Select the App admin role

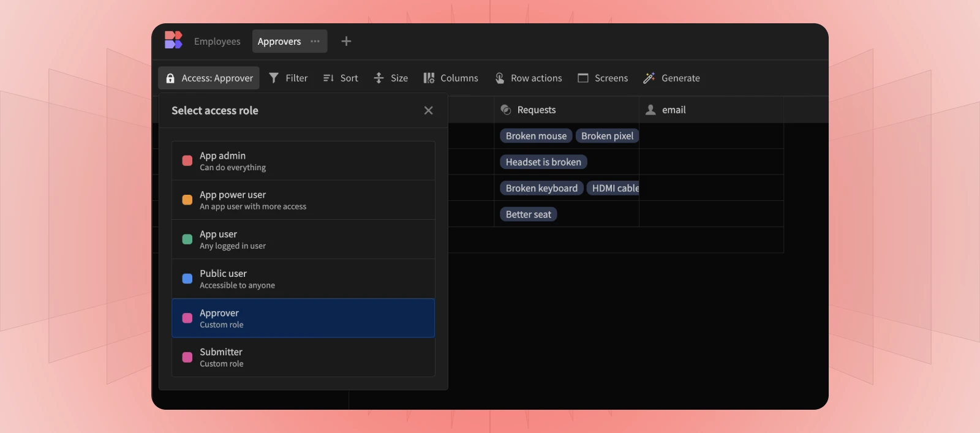click(x=303, y=160)
